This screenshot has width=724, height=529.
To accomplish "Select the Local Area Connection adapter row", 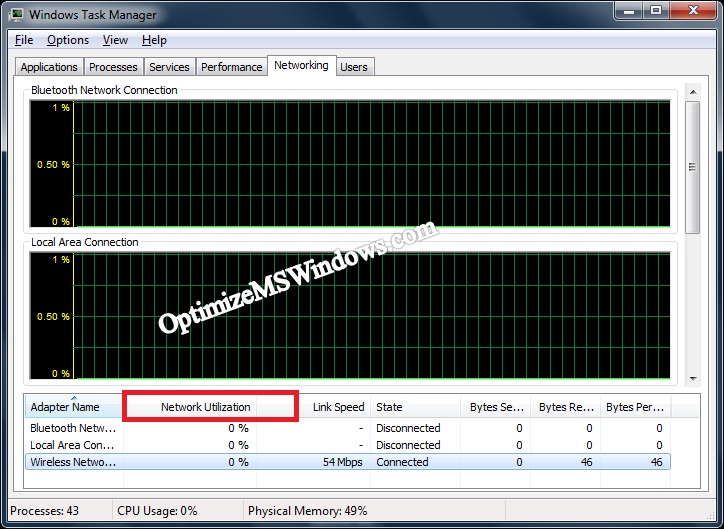I will [348, 445].
